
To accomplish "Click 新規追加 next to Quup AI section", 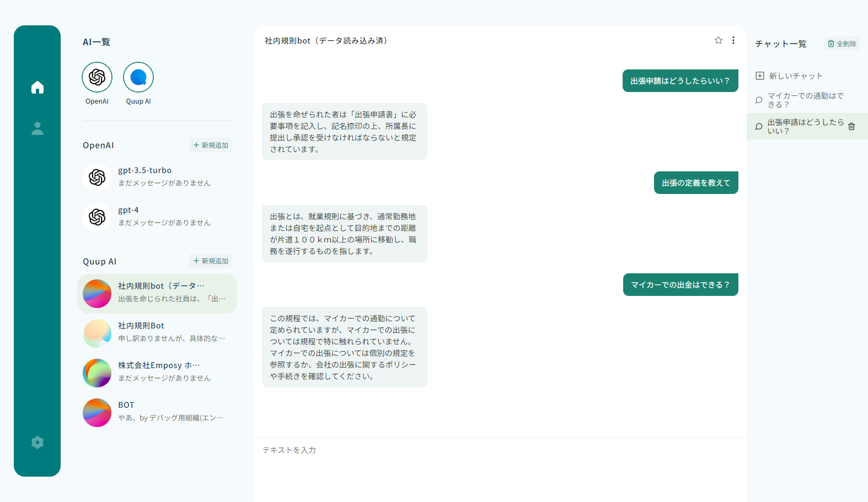I will [x=210, y=261].
